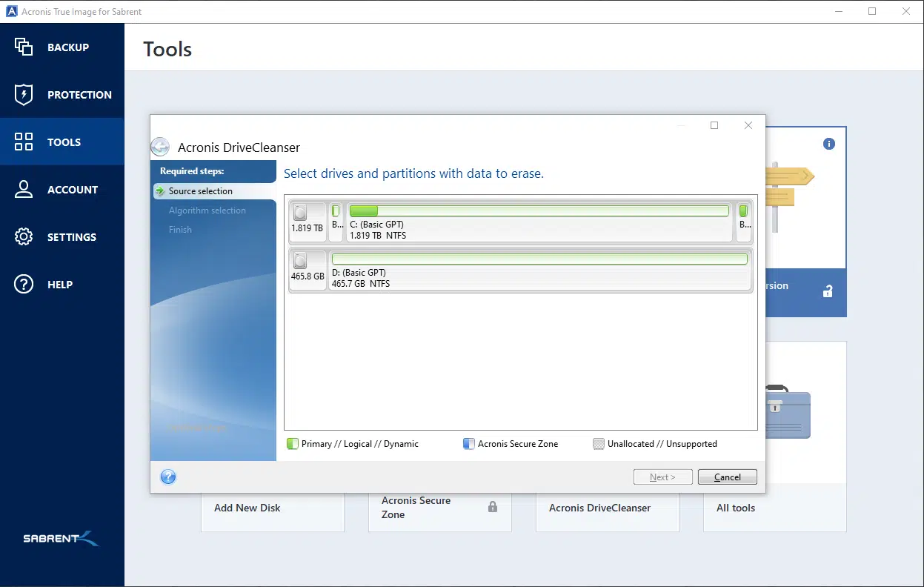The image size is (924, 587).
Task: Select the small first partition before C:
Action: pos(336,222)
